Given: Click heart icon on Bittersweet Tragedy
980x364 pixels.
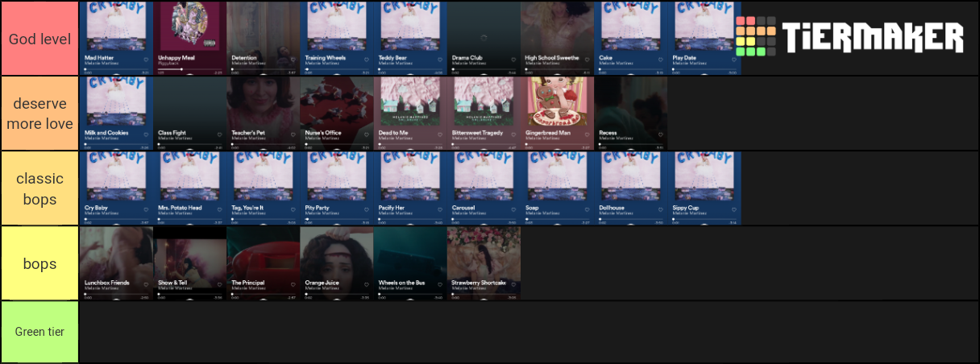Looking at the screenshot, I should pyautogui.click(x=513, y=134).
